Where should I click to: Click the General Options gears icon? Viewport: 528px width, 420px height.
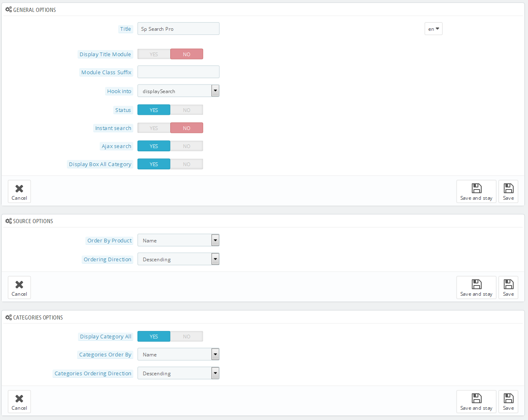click(x=9, y=9)
